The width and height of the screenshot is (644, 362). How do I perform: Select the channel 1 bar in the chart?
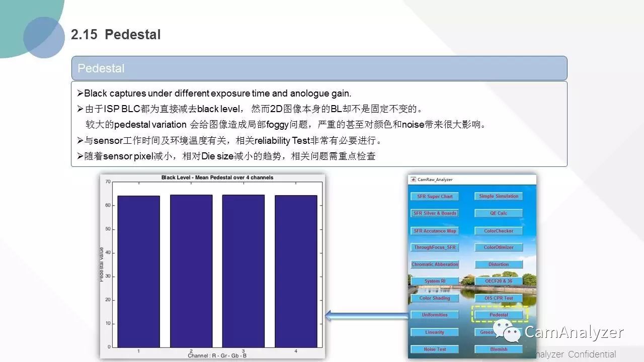(139, 271)
